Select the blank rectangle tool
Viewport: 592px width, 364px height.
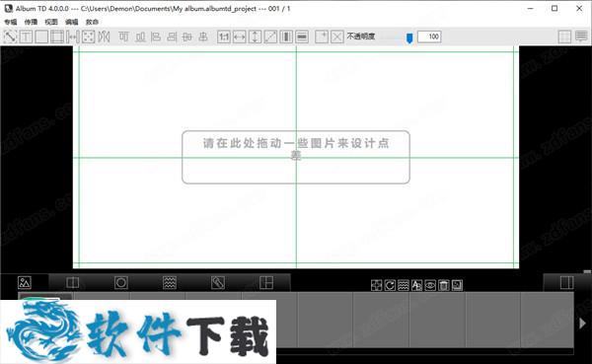tap(41, 36)
